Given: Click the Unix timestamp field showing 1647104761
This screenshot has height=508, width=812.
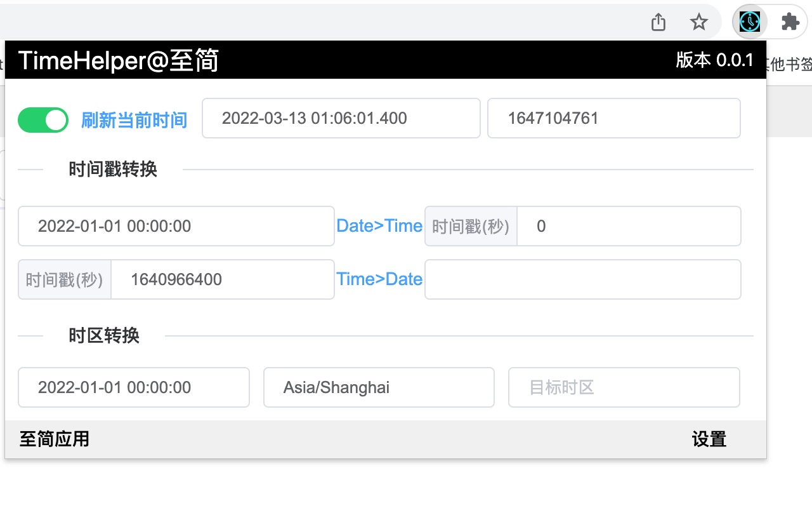Looking at the screenshot, I should tap(613, 118).
